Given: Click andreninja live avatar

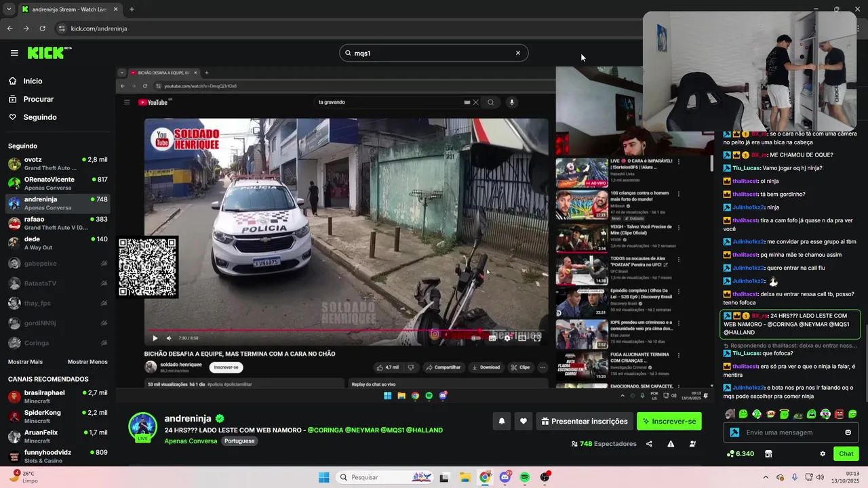Looking at the screenshot, I should (x=143, y=427).
